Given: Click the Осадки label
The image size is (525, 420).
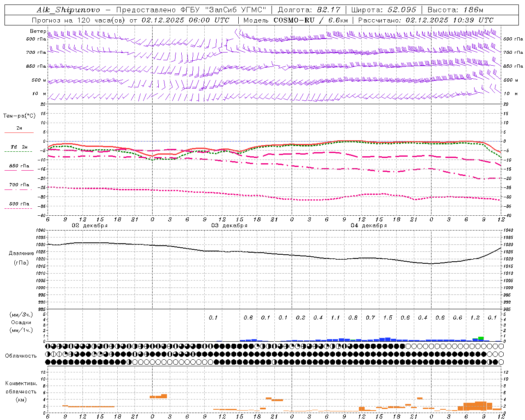Looking at the screenshot, I should (21, 322).
